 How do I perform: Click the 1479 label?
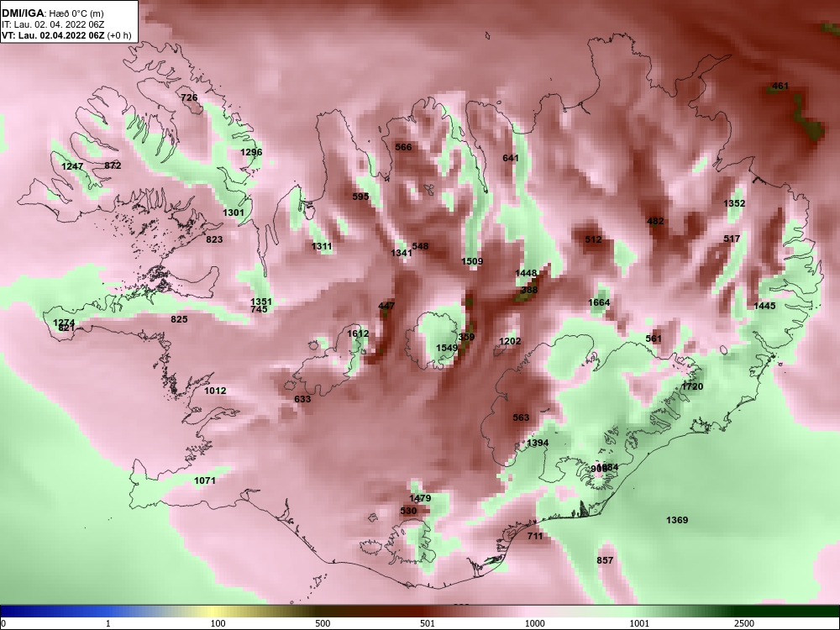tap(420, 498)
